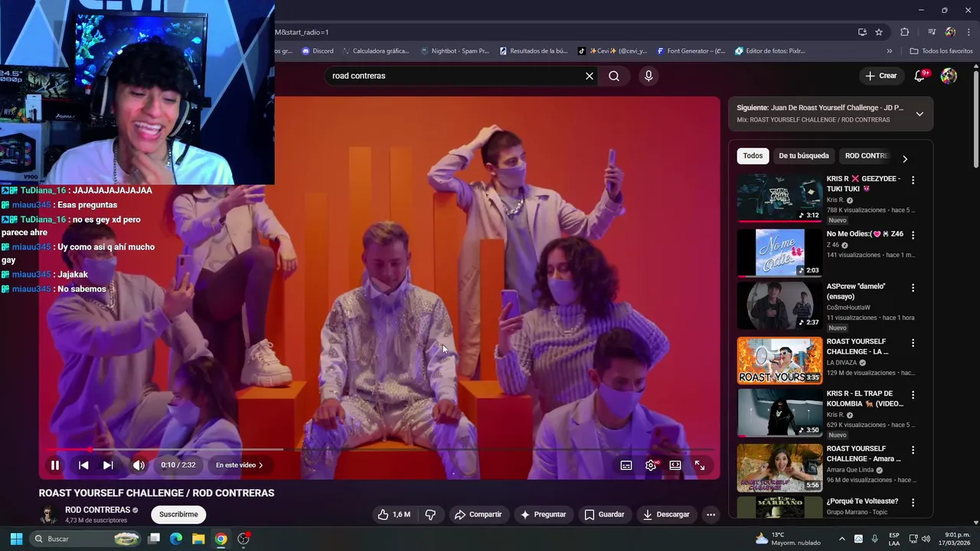Screen dimensions: 980x551
Task: Switch to theater mode
Action: pos(675,465)
